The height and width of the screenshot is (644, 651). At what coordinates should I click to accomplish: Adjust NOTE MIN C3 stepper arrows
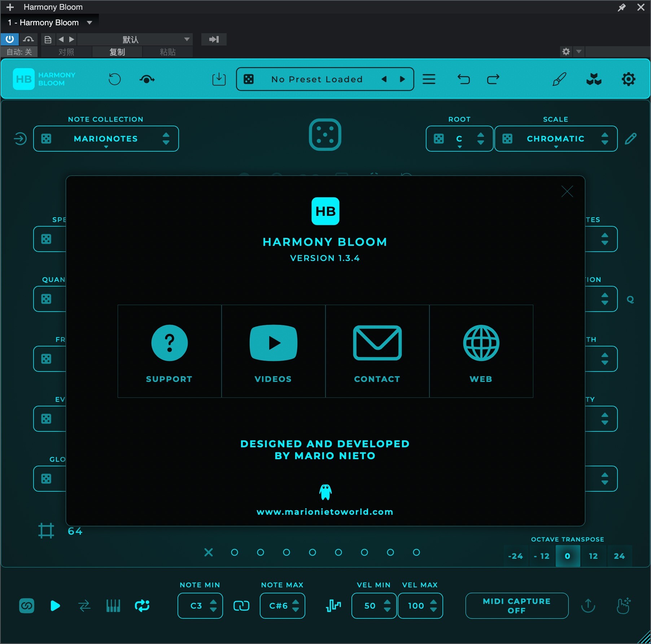[213, 606]
